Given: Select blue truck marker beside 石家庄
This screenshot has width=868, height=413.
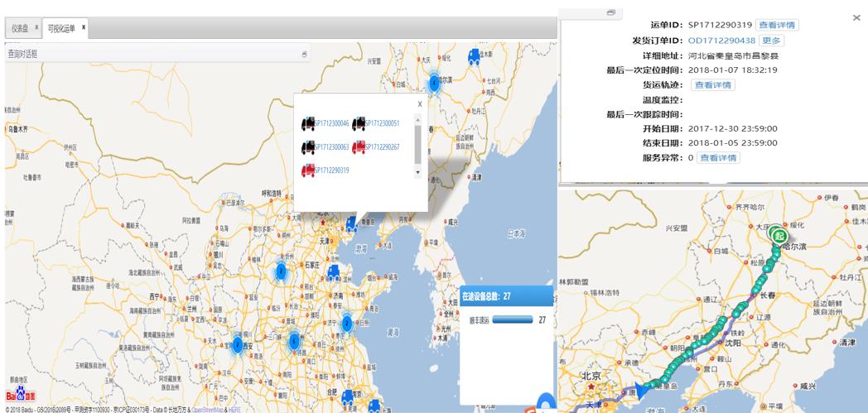Looking at the screenshot, I should [x=333, y=271].
